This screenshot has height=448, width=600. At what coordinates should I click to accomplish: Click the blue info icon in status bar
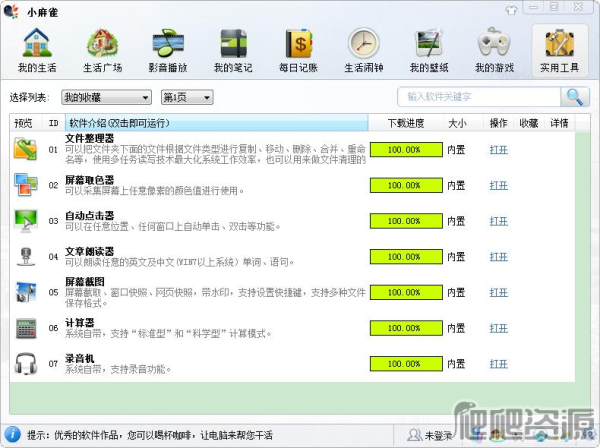(x=12, y=435)
